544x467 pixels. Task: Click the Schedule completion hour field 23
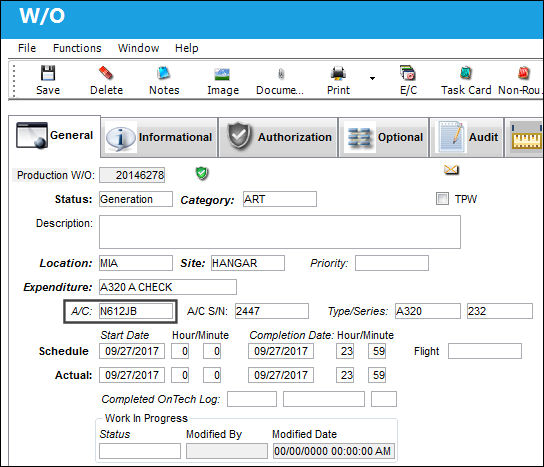click(x=345, y=351)
